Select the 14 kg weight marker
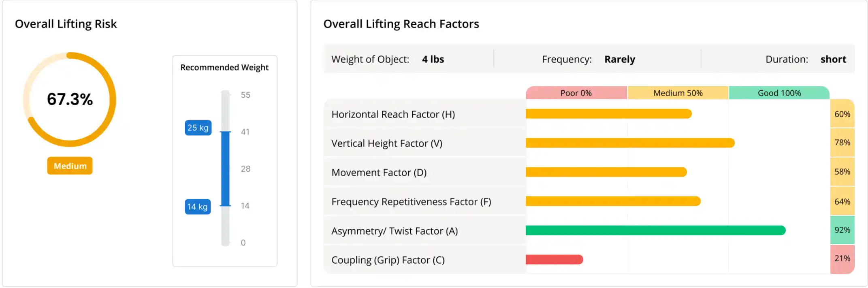 click(198, 207)
